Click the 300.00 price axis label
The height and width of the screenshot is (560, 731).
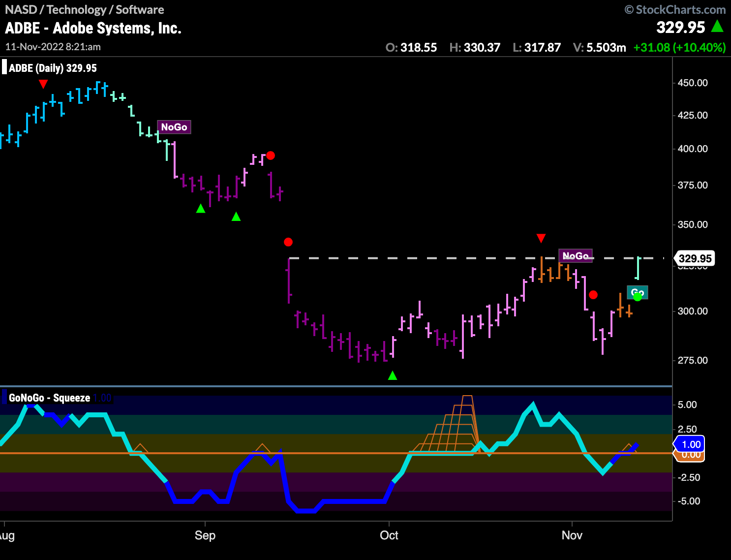click(x=693, y=311)
